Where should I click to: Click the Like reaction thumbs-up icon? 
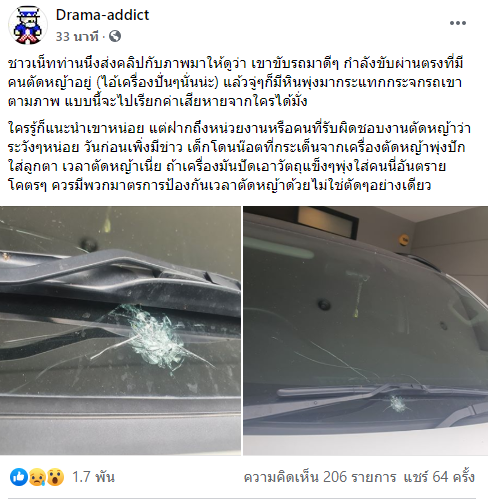pyautogui.click(x=19, y=477)
